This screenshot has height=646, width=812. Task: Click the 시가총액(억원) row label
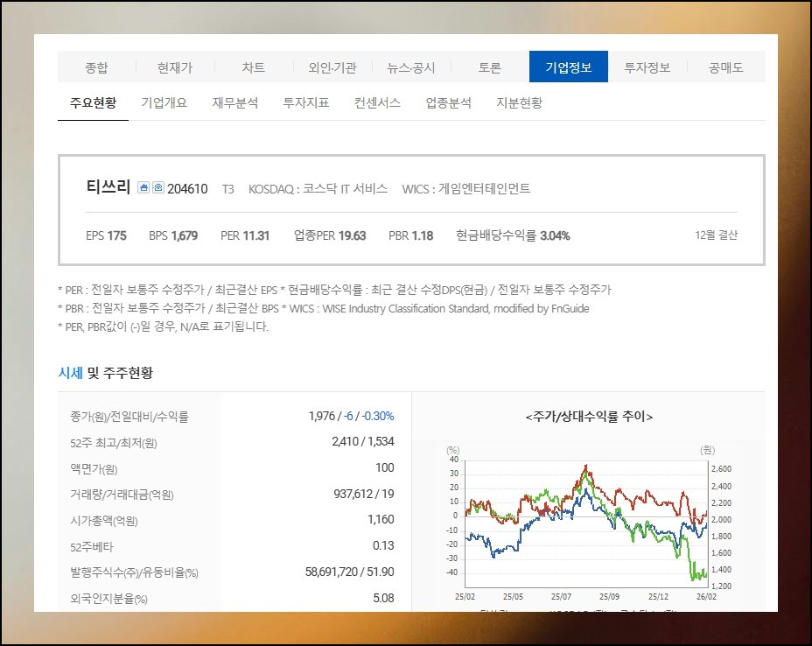(104, 521)
